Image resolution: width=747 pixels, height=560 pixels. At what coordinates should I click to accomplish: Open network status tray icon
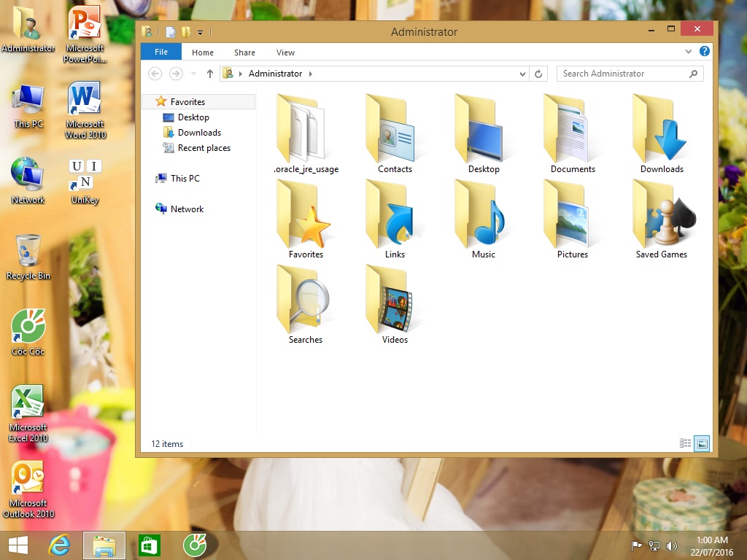654,545
